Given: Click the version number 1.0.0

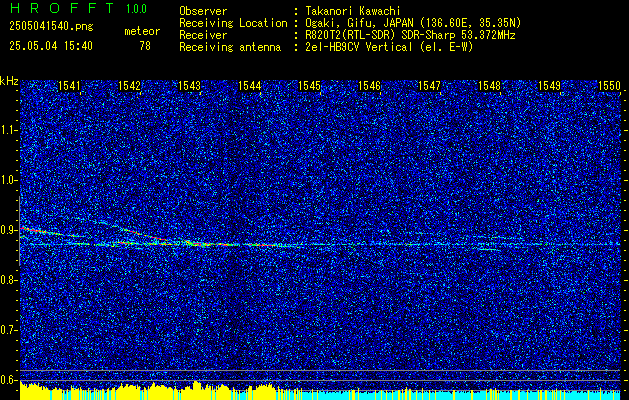Looking at the screenshot, I should coord(136,9).
